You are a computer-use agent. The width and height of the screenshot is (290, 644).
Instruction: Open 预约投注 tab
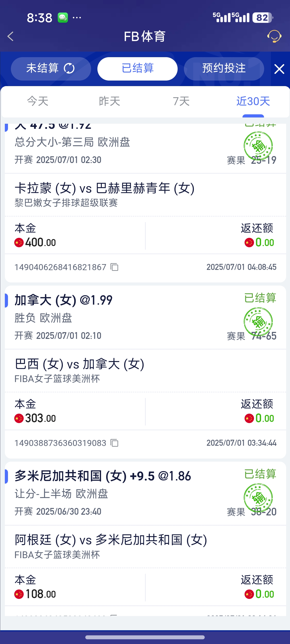[224, 69]
